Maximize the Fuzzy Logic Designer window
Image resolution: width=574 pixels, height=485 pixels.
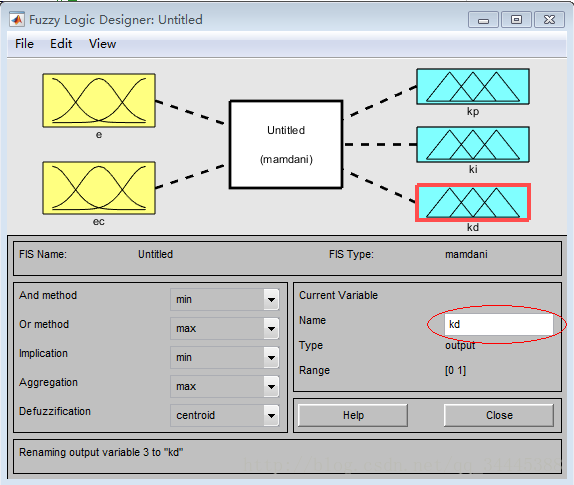(516, 20)
